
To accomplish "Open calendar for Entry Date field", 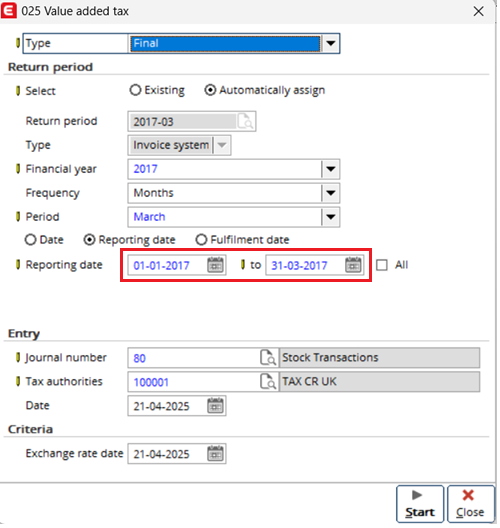I will point(215,405).
